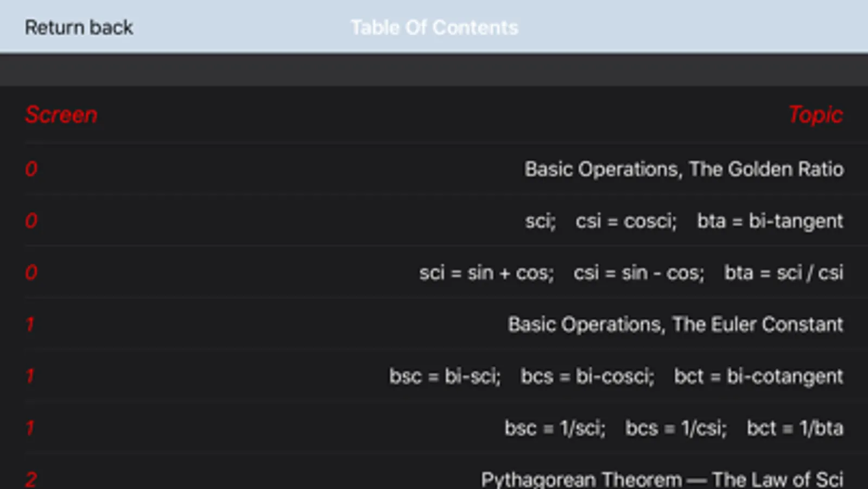The height and width of the screenshot is (489, 868).
Task: Open the 'sci = sin + cos' formula
Action: pos(486,273)
